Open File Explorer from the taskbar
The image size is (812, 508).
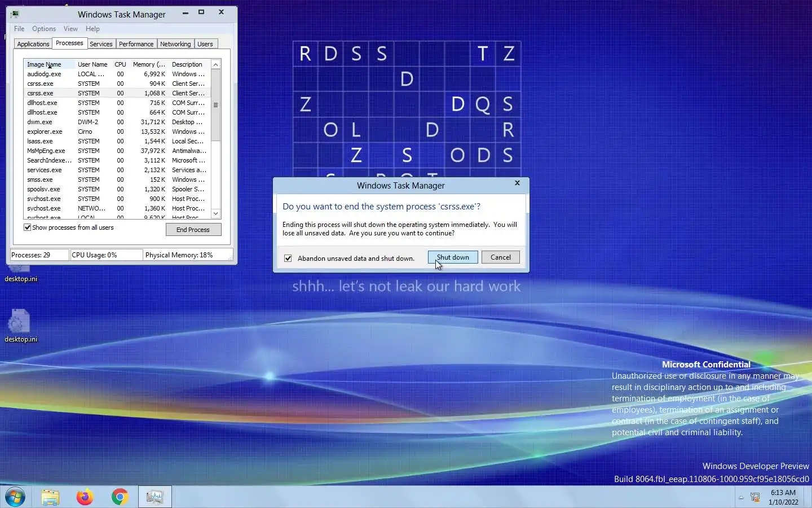coord(50,497)
